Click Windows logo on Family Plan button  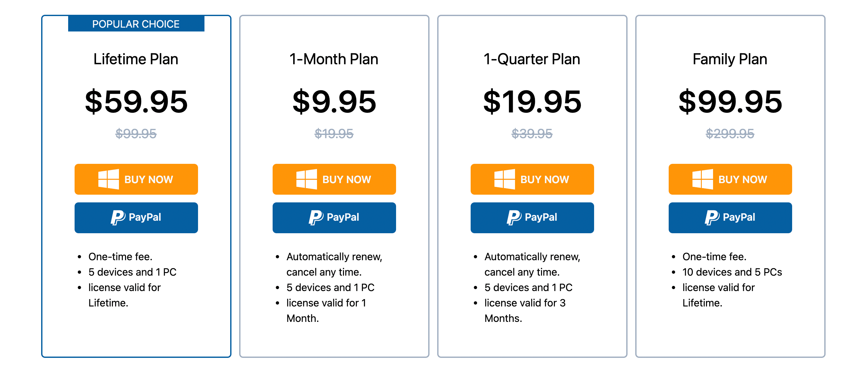pyautogui.click(x=702, y=179)
